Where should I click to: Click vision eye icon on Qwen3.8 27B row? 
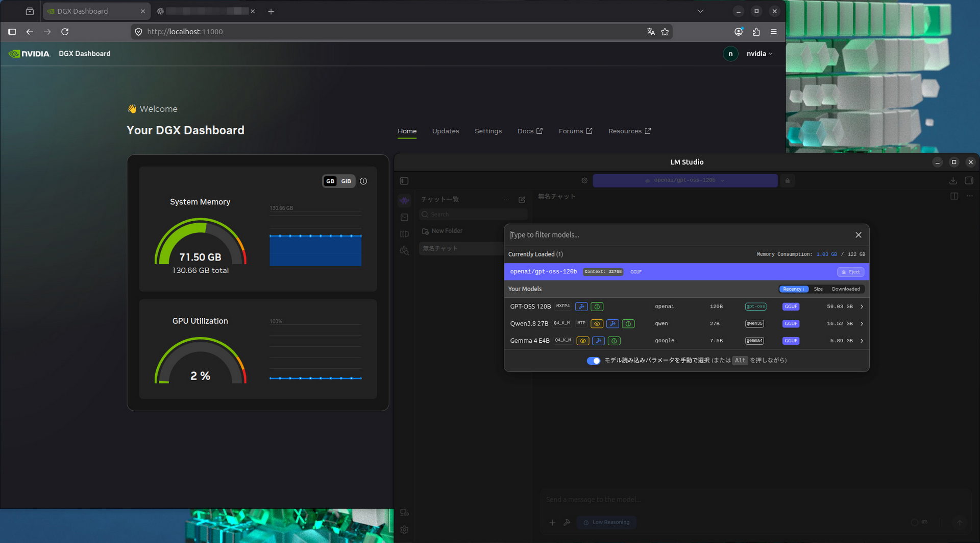[x=597, y=324]
